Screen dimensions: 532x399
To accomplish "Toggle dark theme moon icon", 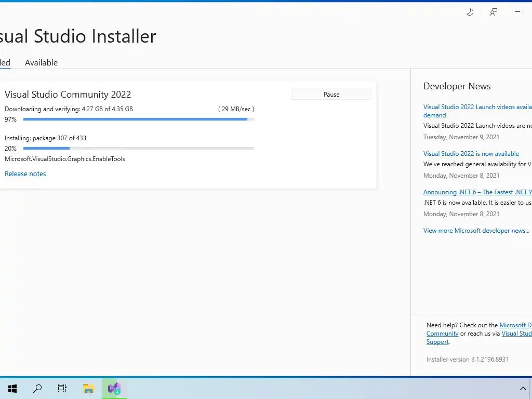I will pos(470,12).
